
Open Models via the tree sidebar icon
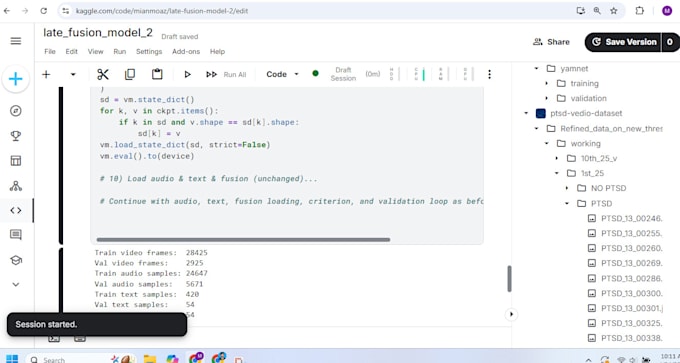coord(16,186)
